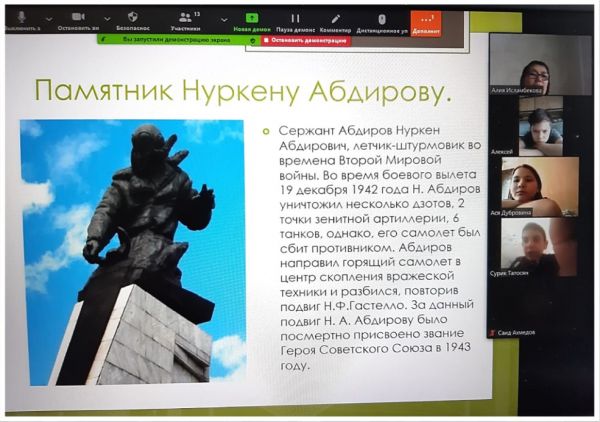Open the Дополнительно three-dots menu

click(x=425, y=21)
